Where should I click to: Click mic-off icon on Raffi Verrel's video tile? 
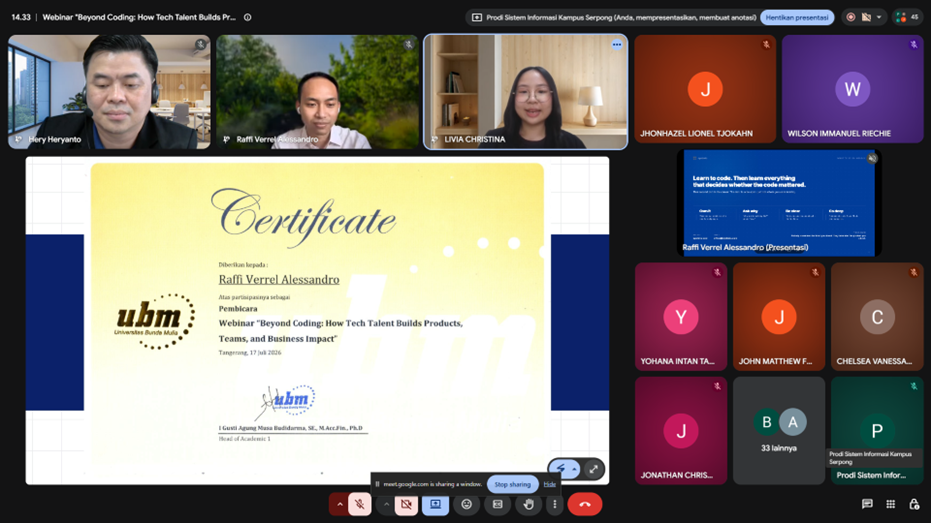pos(408,45)
